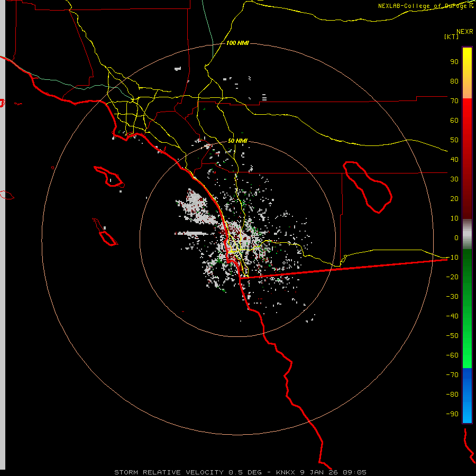Click the 20 value on the velocity scale

[454, 199]
